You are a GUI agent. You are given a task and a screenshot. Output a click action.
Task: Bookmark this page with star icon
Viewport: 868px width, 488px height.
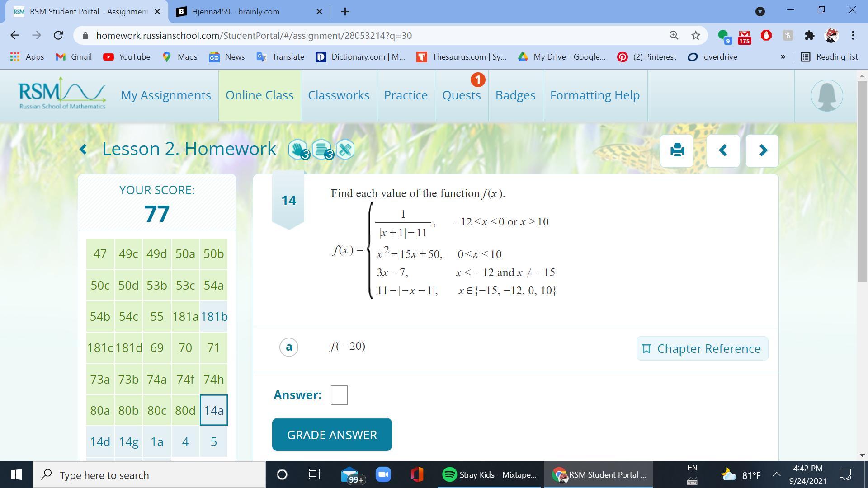[x=696, y=35]
